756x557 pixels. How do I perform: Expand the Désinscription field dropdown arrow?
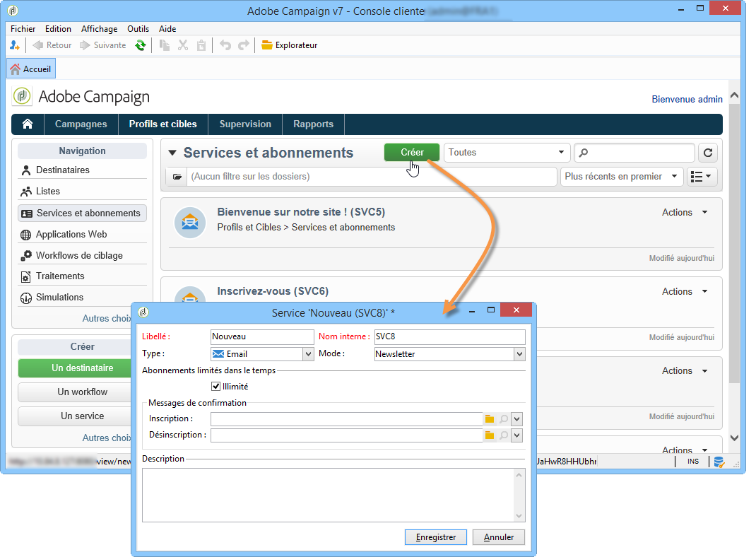(517, 435)
